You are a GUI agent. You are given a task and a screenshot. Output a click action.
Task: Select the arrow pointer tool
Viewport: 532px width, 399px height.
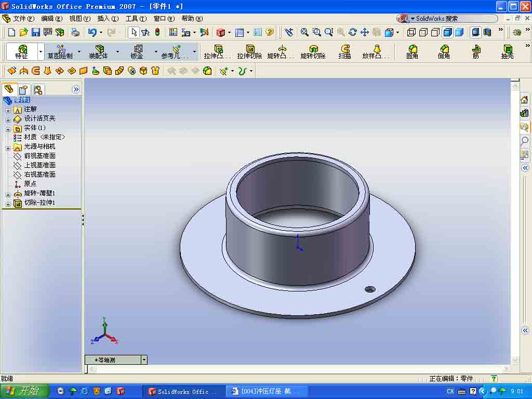[134, 32]
